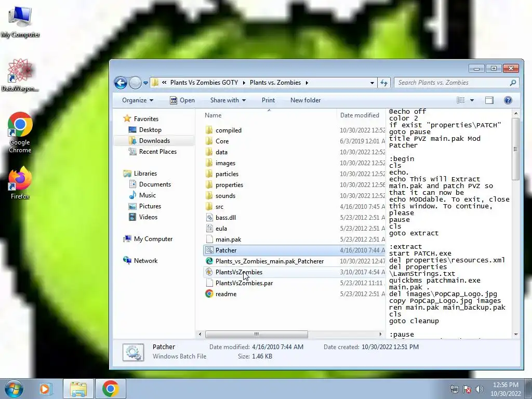Open Chrome from the taskbar
The width and height of the screenshot is (532, 399).
[110, 389]
